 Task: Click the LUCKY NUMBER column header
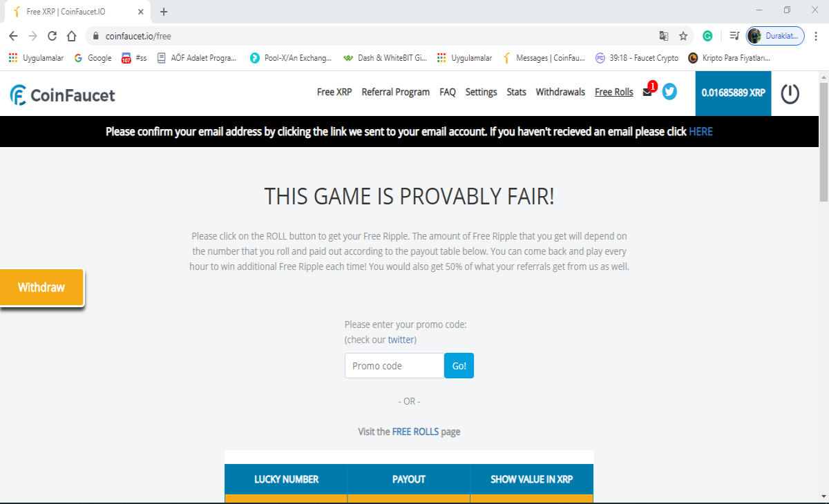[x=286, y=479]
